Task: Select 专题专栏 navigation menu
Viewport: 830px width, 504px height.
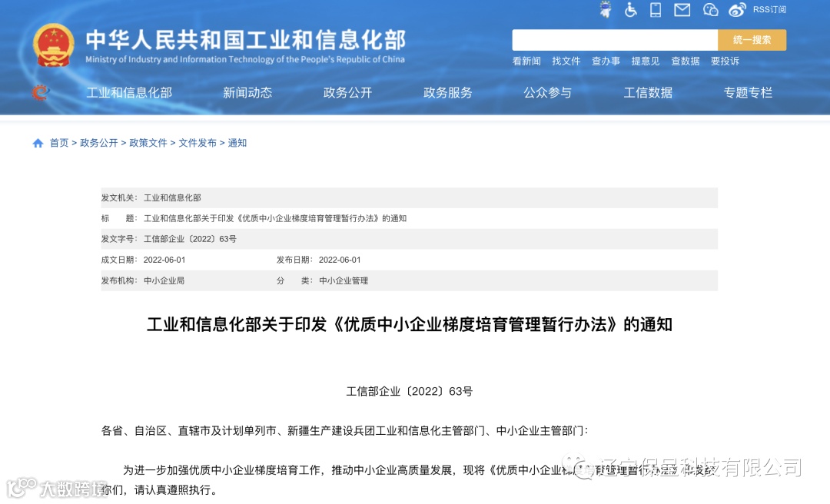Action: 748,93
